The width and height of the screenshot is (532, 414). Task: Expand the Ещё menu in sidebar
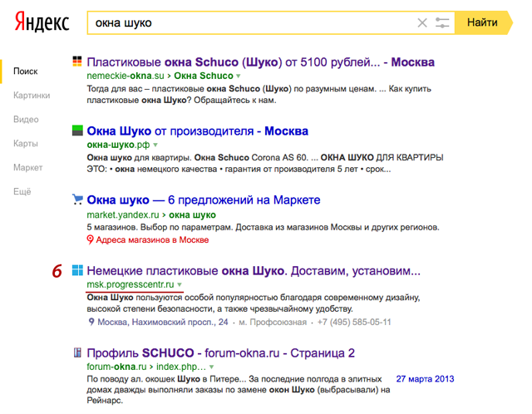point(22,192)
